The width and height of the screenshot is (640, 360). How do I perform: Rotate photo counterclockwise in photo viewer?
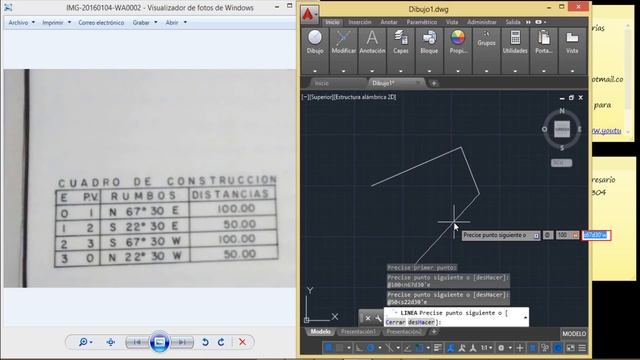(205, 342)
